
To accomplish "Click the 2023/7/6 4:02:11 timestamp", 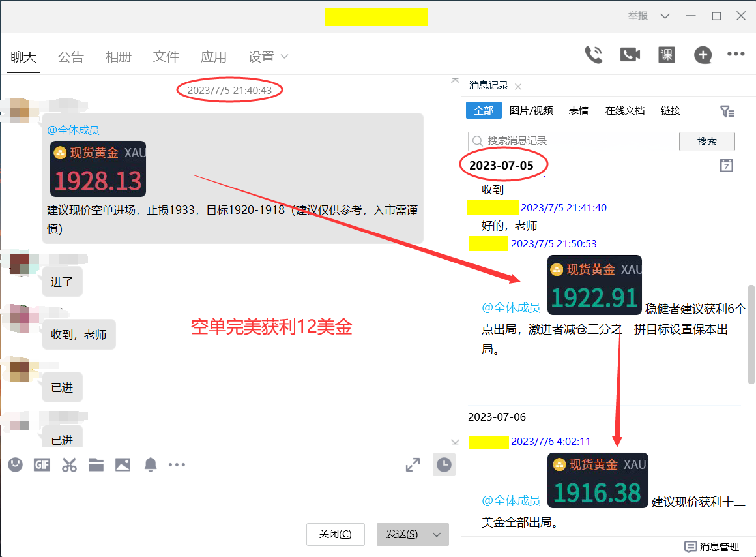I will coord(551,441).
